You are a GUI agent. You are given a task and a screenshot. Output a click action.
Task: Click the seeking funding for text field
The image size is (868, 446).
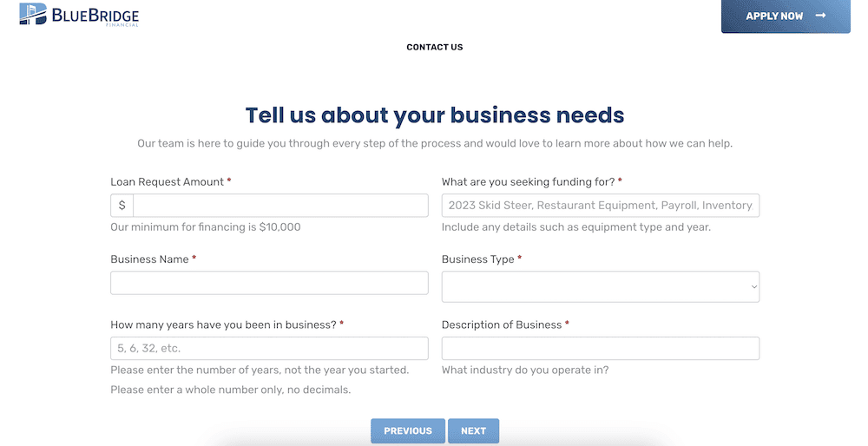(x=600, y=206)
